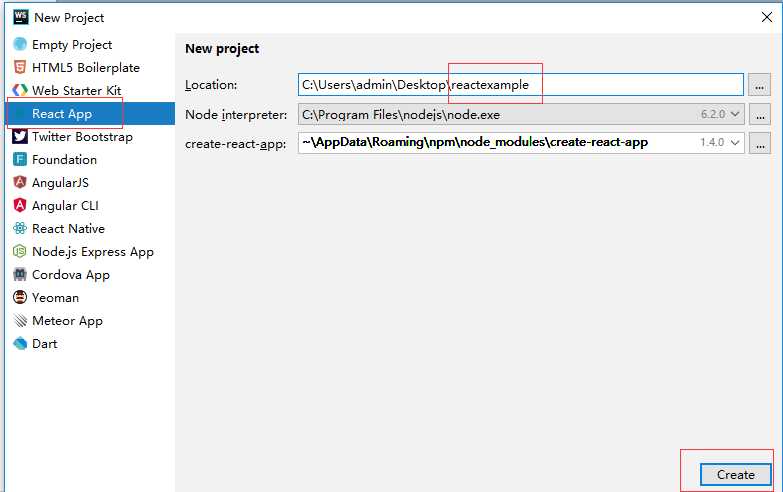Image resolution: width=783 pixels, height=492 pixels.
Task: Choose HTML5 Boilerplate from the list
Action: click(90, 67)
